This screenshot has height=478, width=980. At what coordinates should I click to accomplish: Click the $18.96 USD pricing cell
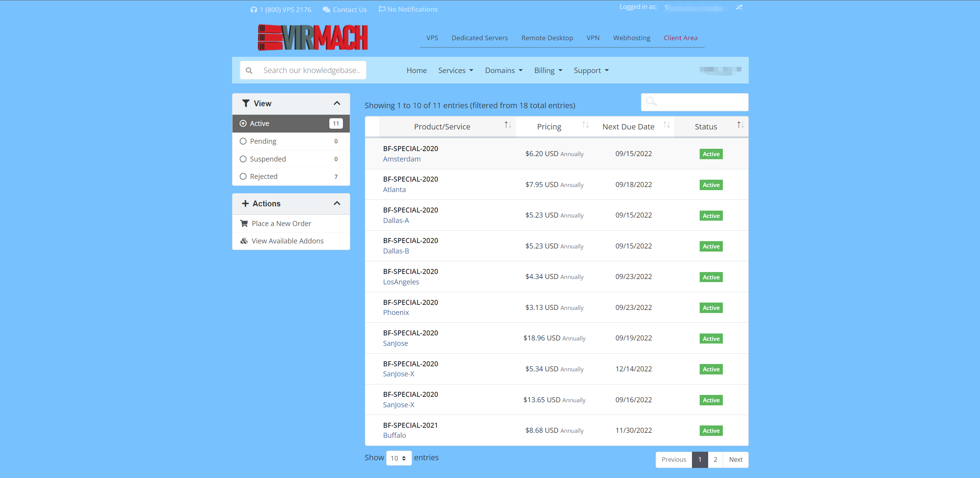pos(554,338)
